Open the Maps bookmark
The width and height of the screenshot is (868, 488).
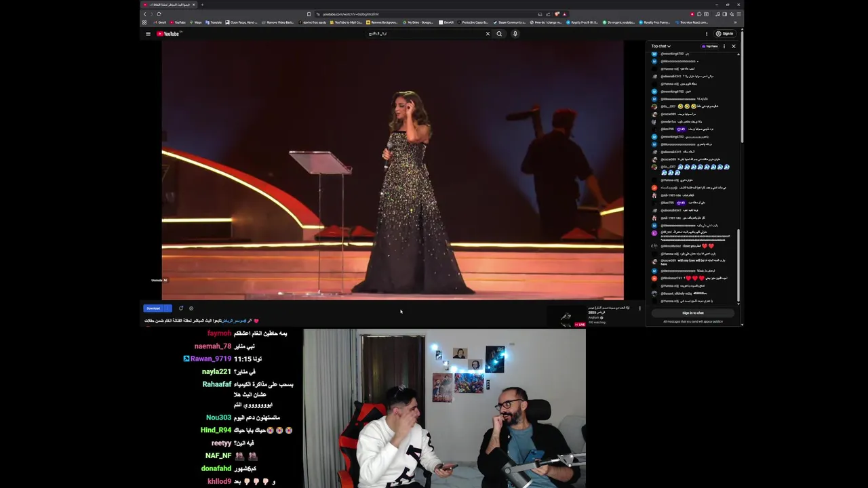pyautogui.click(x=197, y=22)
